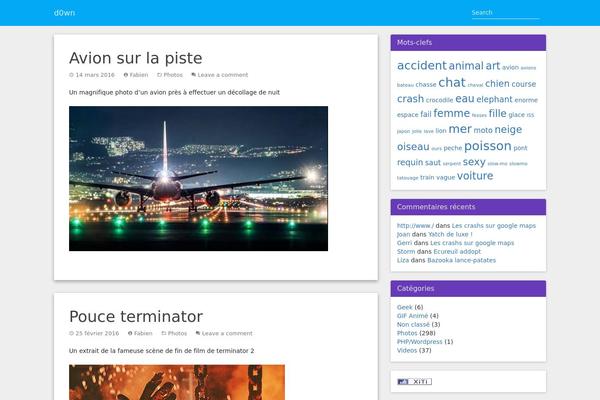
Task: Leave a comment on Avion sur la piste
Action: pos(223,75)
